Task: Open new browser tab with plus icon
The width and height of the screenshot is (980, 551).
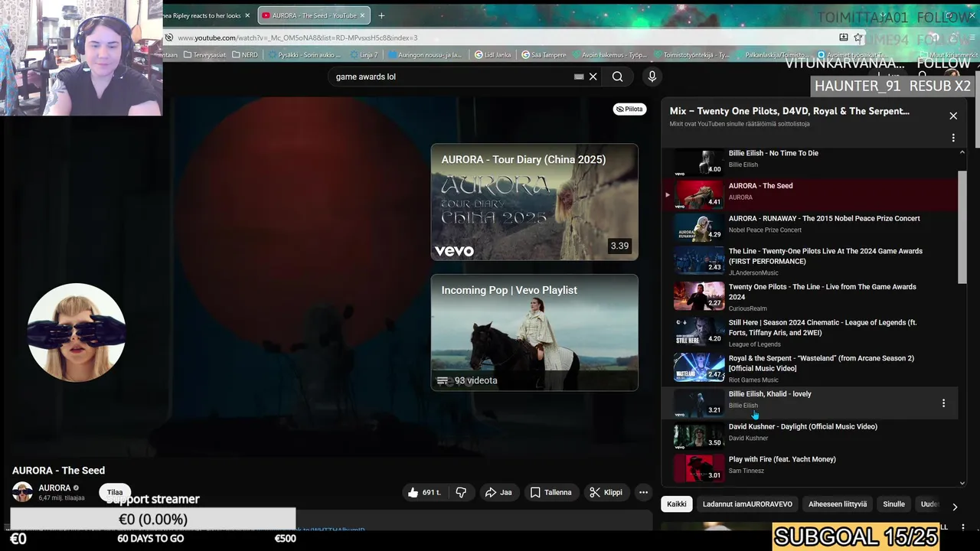Action: (381, 15)
